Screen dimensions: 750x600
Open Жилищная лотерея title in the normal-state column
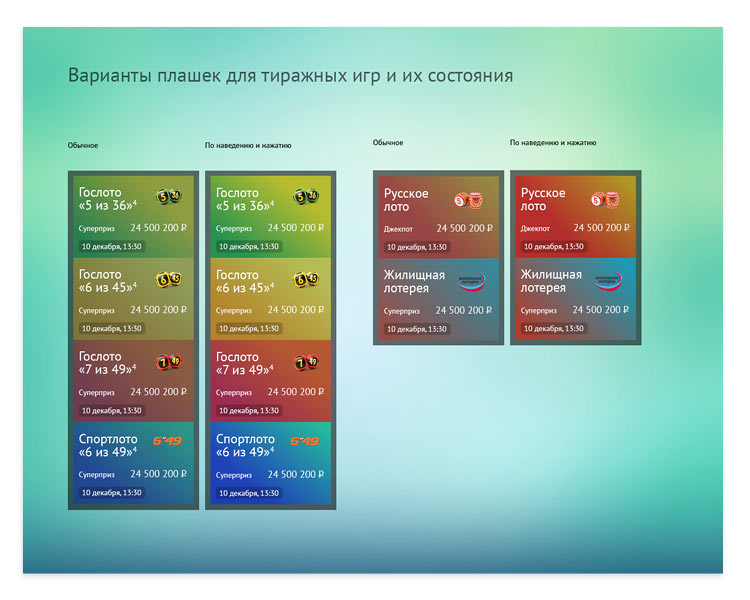pos(413,282)
